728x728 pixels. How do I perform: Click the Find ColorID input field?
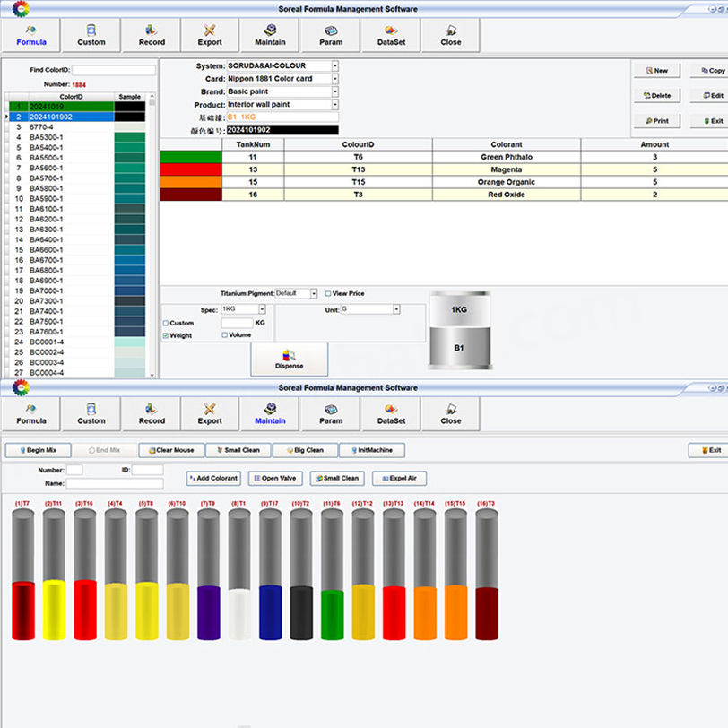point(113,70)
